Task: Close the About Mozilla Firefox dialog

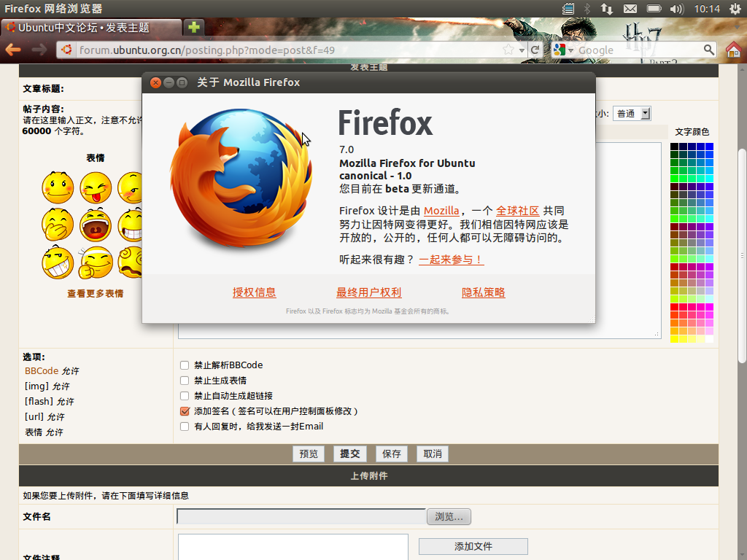Action: pos(155,82)
